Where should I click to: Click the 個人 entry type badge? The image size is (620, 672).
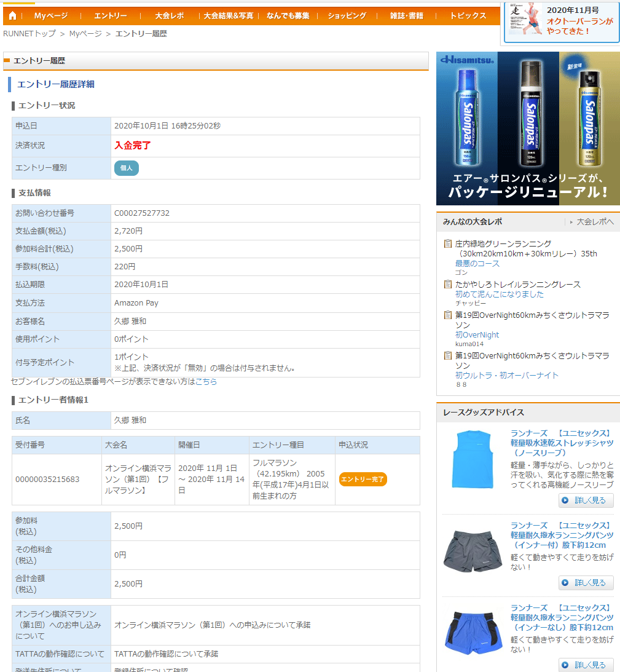tap(127, 168)
